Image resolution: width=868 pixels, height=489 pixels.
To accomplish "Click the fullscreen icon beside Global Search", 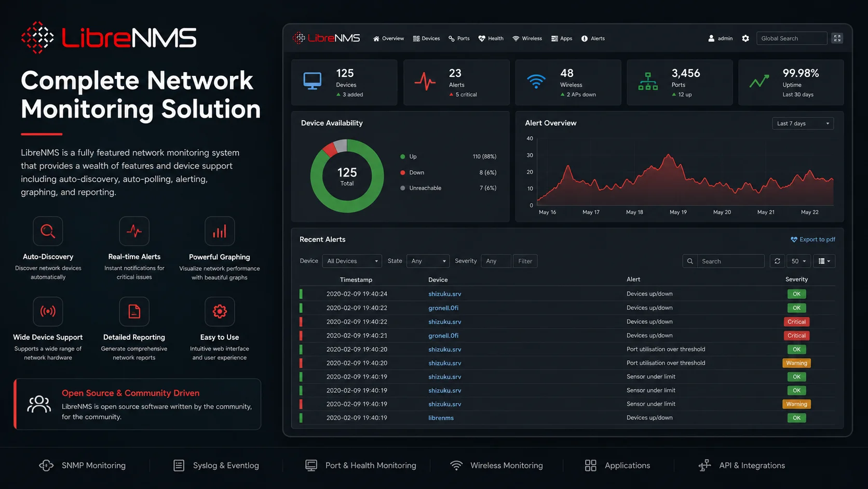I will 837,38.
